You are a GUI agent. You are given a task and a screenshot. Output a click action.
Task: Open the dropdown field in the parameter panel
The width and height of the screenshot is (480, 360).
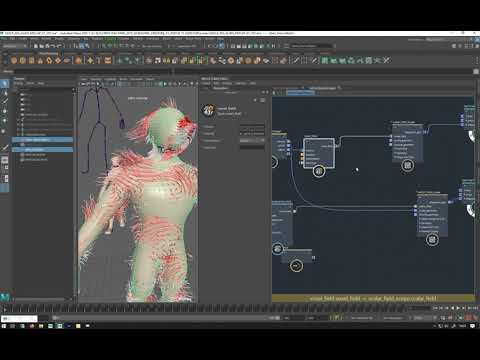click(252, 141)
